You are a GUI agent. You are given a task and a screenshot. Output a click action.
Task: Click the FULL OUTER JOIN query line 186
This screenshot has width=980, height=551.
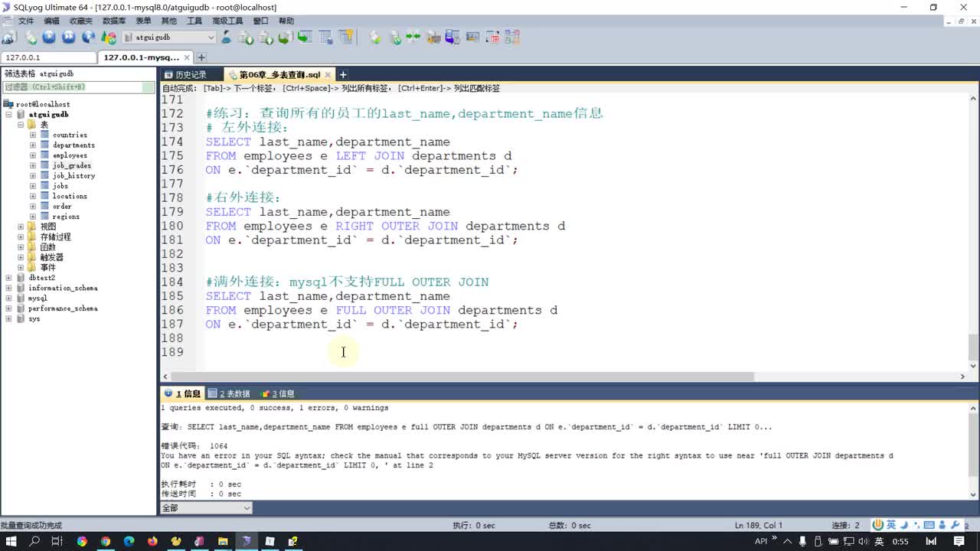[x=381, y=310]
